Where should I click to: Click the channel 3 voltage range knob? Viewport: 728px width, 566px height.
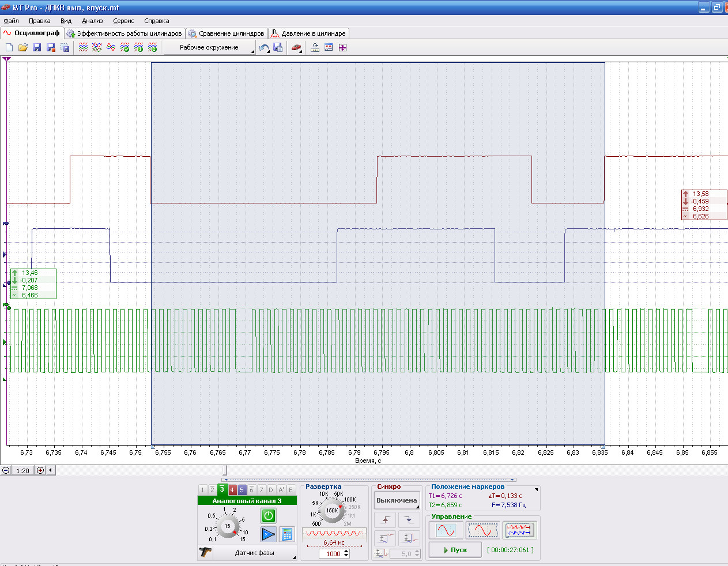228,526
